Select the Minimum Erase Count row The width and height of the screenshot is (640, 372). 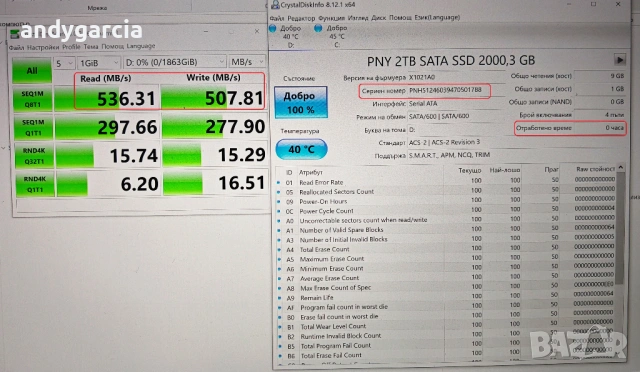[x=446, y=269]
